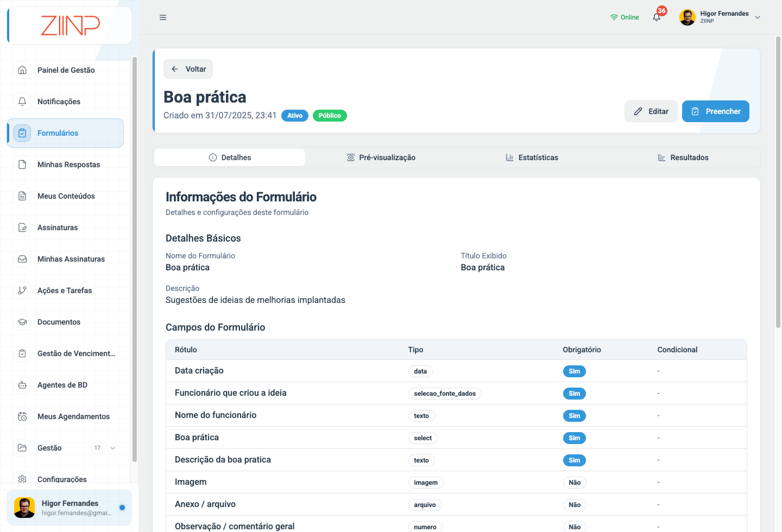Image resolution: width=782 pixels, height=532 pixels.
Task: Click the Documentos graduation cap icon
Action: coord(22,322)
